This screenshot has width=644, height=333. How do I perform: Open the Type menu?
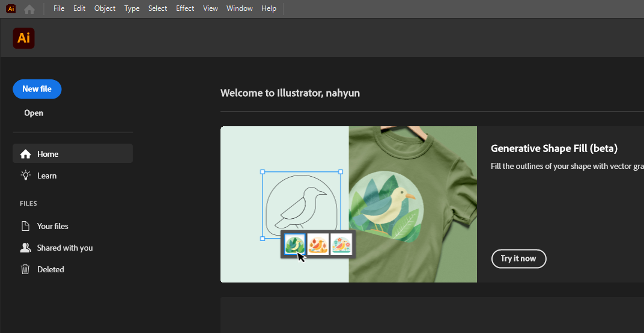tap(132, 8)
